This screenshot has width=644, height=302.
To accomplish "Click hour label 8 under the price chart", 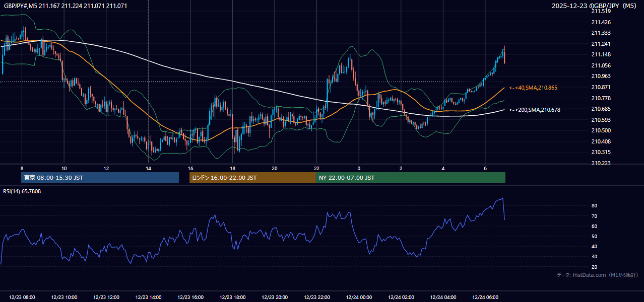I will pyautogui.click(x=22, y=168).
